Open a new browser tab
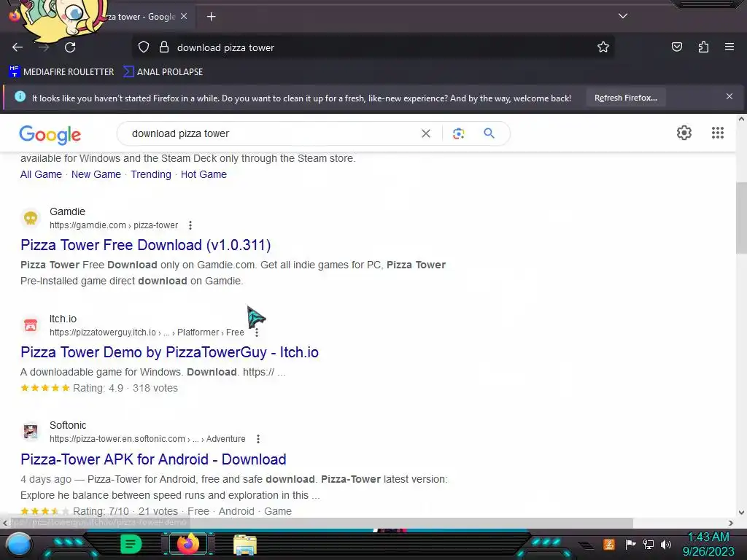 pos(211,17)
